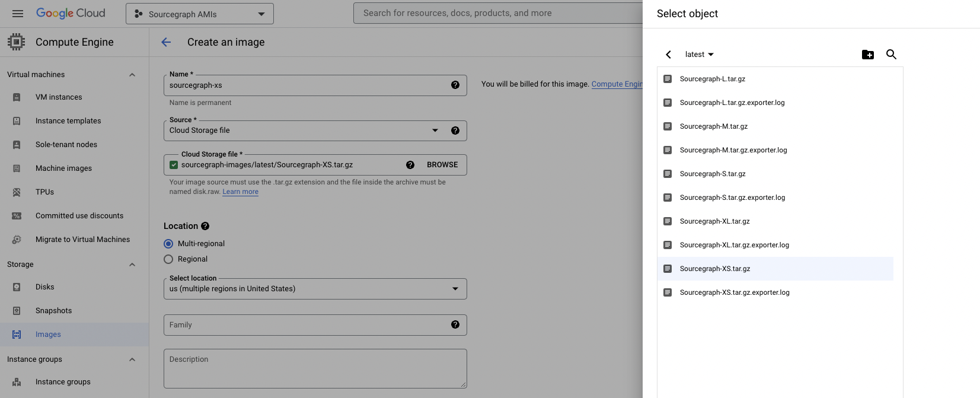Click the file icon for Sourcegraph-S.tar.gz
The height and width of the screenshot is (398, 980).
point(668,174)
